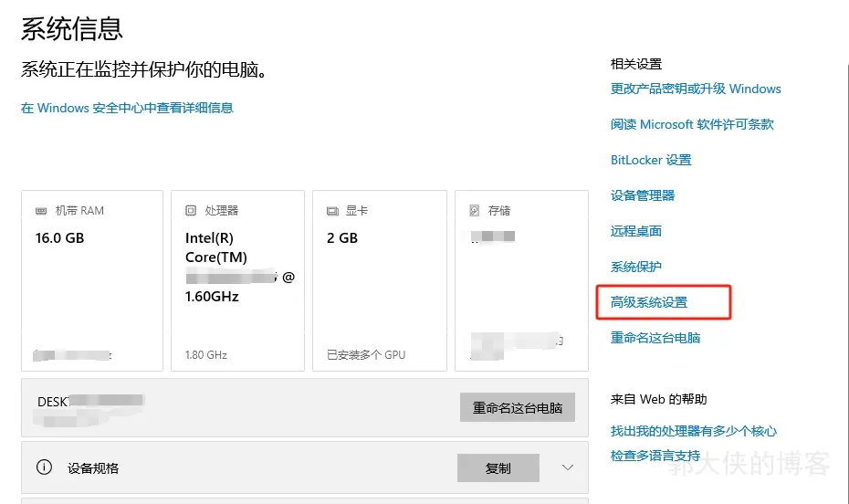
Task: Click the 系统信息 page heading
Action: (x=72, y=28)
